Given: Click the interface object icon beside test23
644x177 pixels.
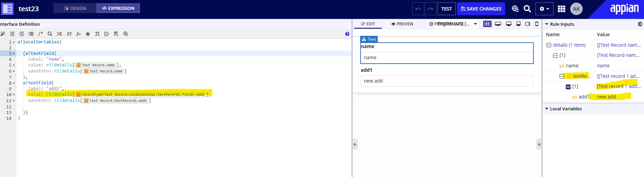Looking at the screenshot, I should coord(7,8).
